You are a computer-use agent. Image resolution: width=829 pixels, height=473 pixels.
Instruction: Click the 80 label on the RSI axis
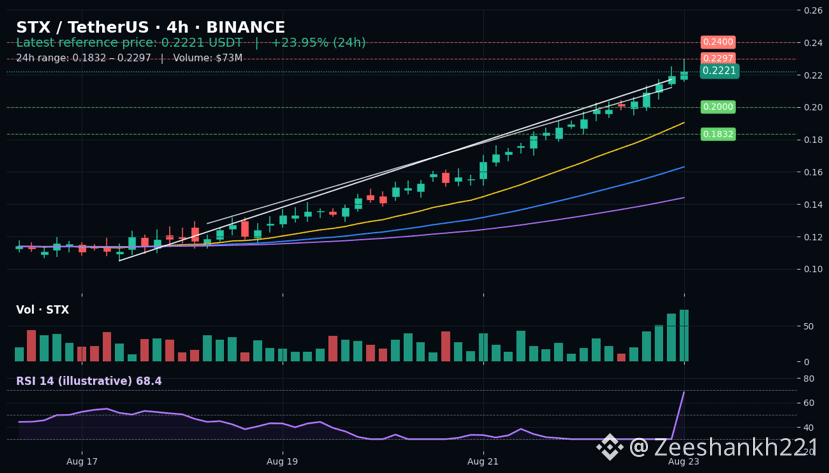pos(808,379)
